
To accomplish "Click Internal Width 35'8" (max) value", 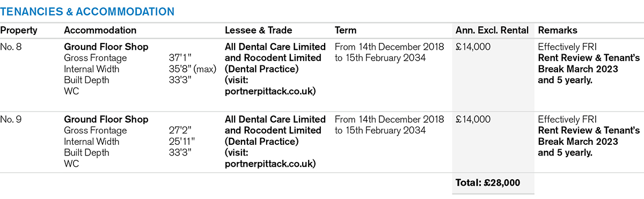I will tap(192, 69).
